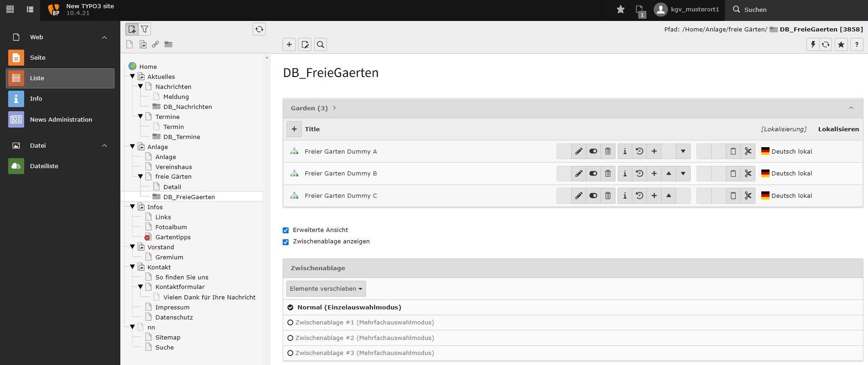
Task: Collapse the Garden table panel
Action: [x=851, y=108]
